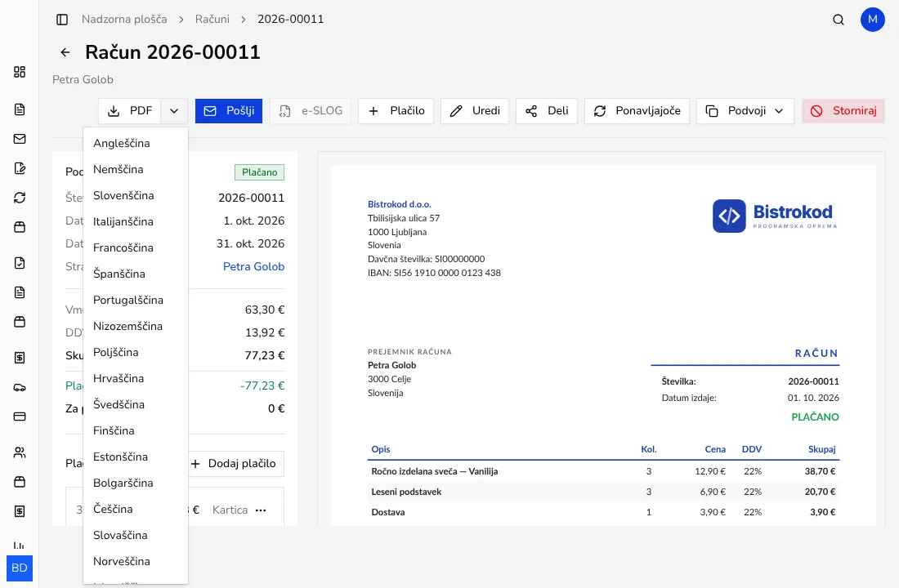Send the invoice with Pošlji
Viewport: 899px width, 588px height.
[229, 111]
